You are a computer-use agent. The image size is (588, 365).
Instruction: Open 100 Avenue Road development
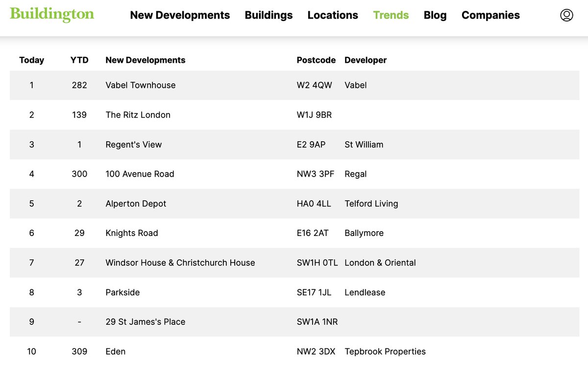140,174
